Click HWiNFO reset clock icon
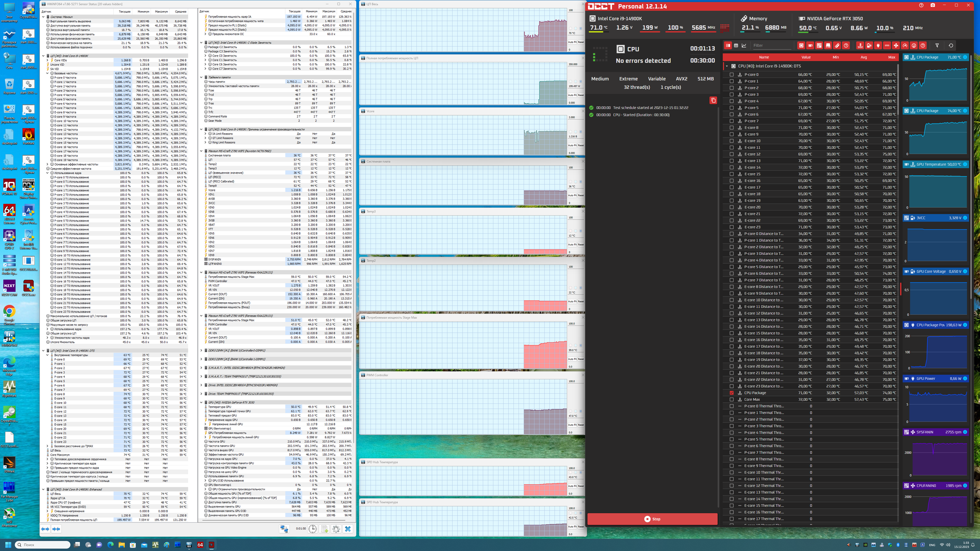This screenshot has width=980, height=551. (x=312, y=529)
